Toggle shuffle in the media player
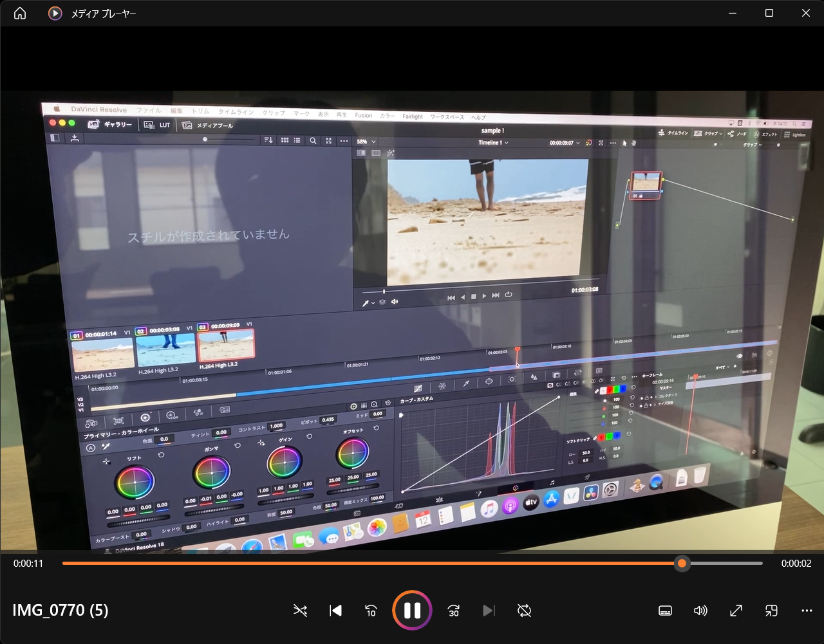The width and height of the screenshot is (824, 644). 300,611
